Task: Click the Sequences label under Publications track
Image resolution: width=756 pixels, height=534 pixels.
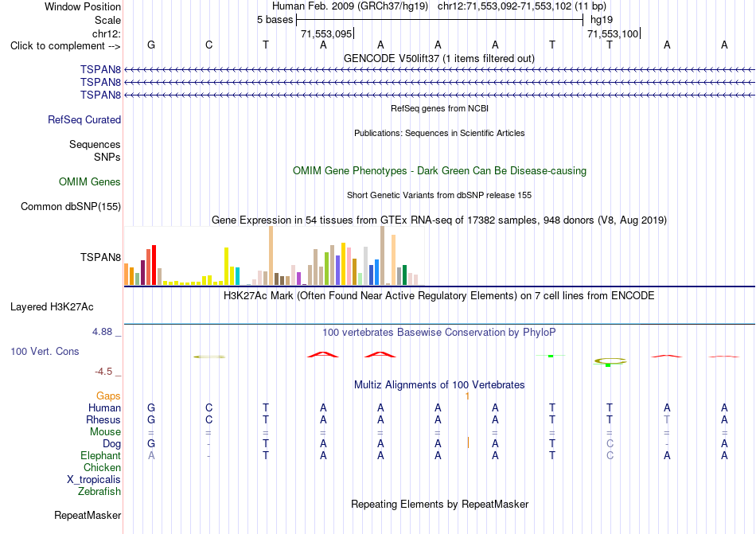Action: tap(95, 144)
